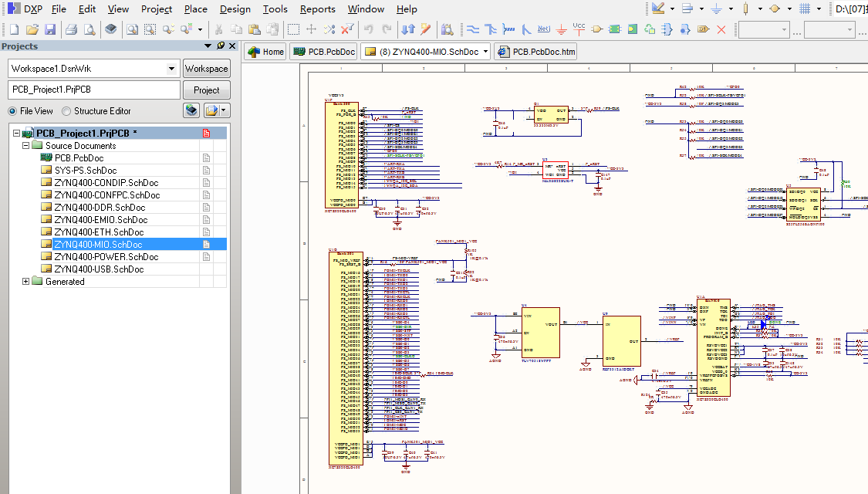This screenshot has height=494, width=868.
Task: Select the Place Net Label tool
Action: coord(544,29)
